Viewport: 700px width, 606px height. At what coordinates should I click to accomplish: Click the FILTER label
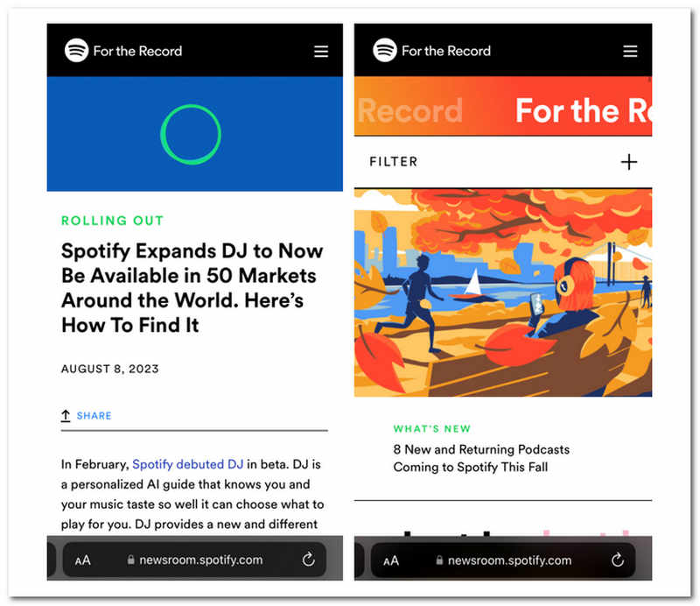[393, 161]
